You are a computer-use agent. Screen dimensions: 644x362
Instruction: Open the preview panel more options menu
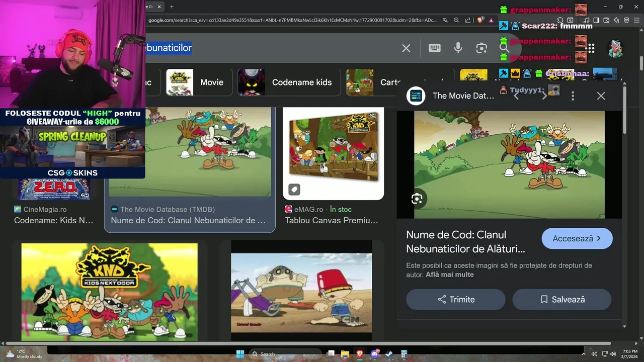click(573, 96)
